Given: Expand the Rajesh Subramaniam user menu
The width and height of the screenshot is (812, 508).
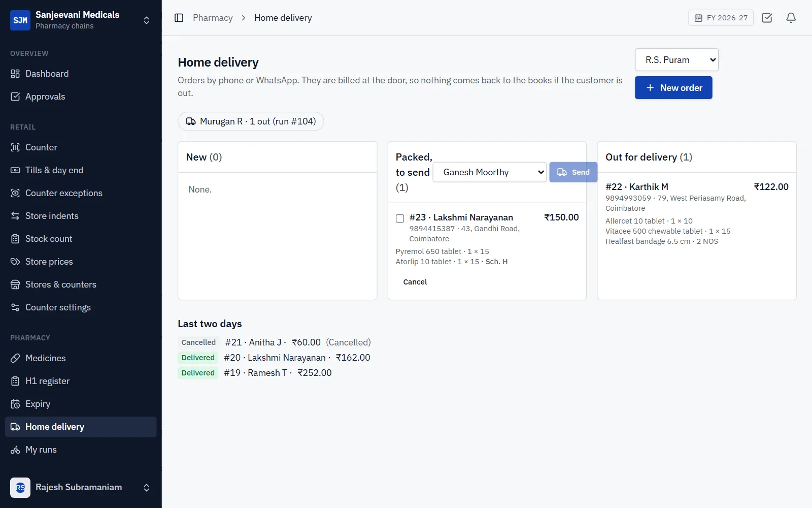Looking at the screenshot, I should click(81, 488).
